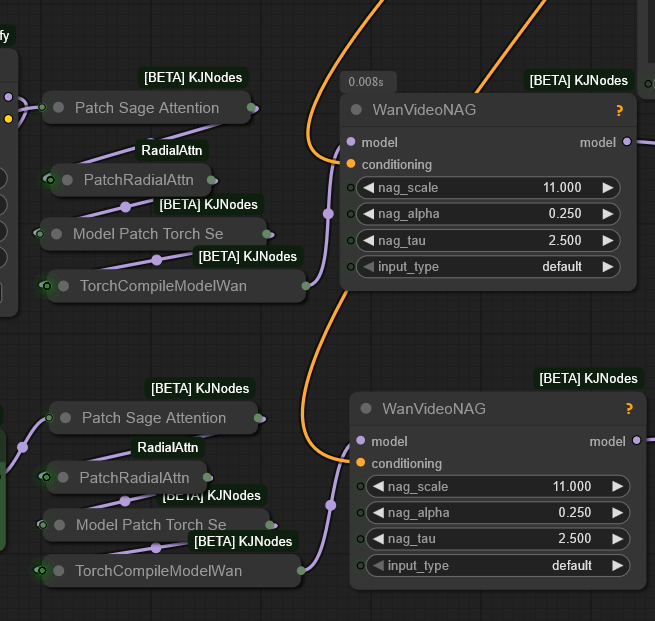Click input socket of lower Patch Sage Attention
This screenshot has width=655, height=621.
49,418
